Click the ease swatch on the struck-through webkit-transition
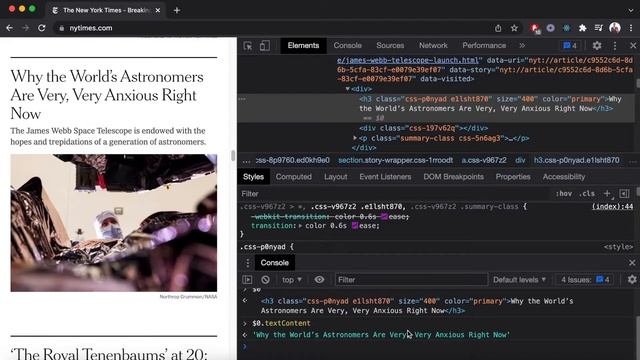 pos(384,216)
